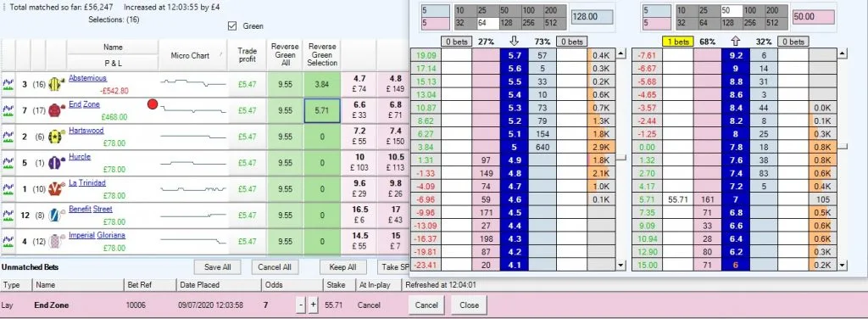Click the down arrow above the left ladder
Screen dimensions: 868x319
pyautogui.click(x=514, y=41)
